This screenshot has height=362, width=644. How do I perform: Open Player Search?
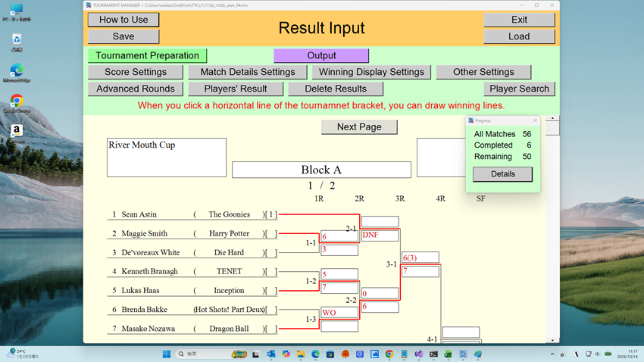[x=519, y=89]
